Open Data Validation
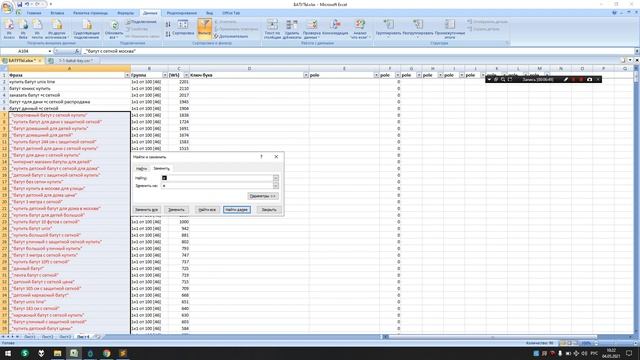 (x=312, y=29)
